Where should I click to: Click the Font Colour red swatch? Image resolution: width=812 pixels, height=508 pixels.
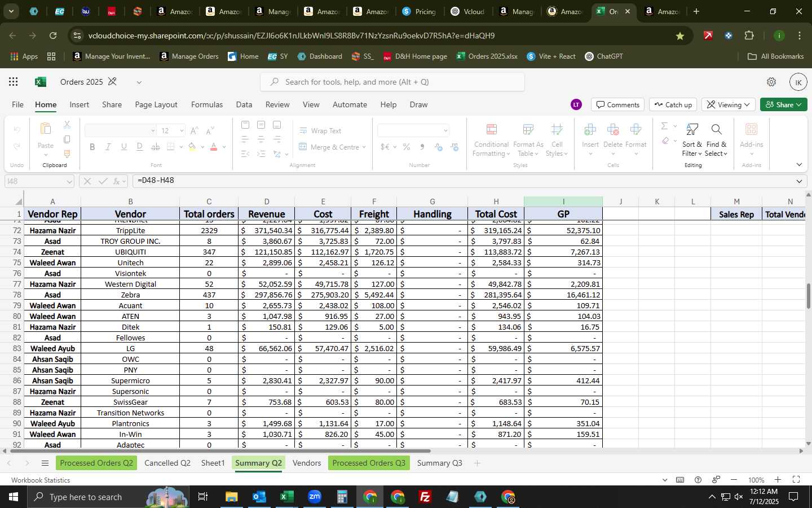(x=214, y=147)
